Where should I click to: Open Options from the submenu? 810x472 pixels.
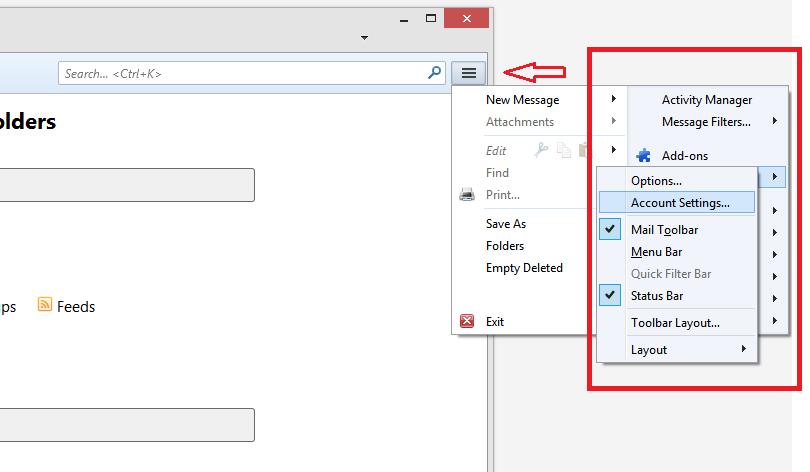point(657,181)
